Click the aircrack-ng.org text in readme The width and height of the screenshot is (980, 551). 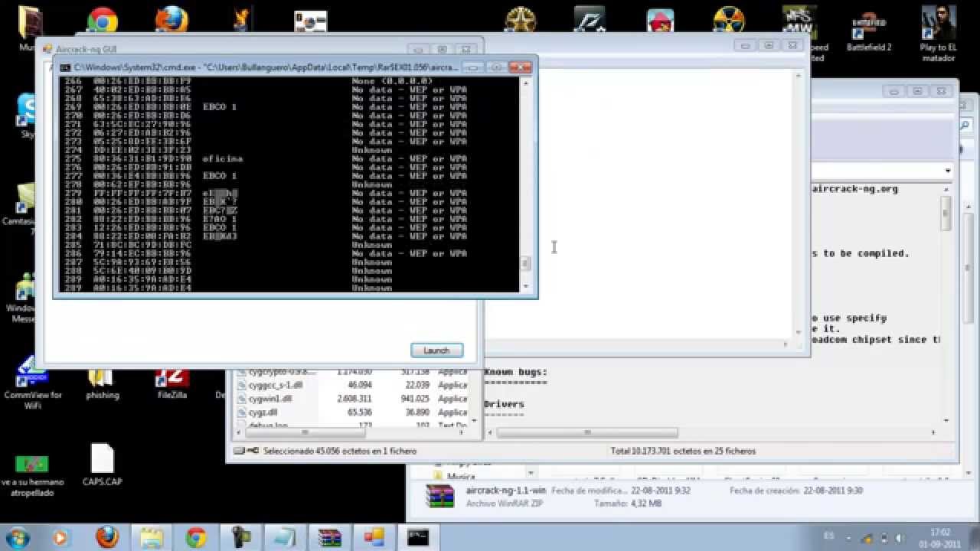[x=854, y=188]
